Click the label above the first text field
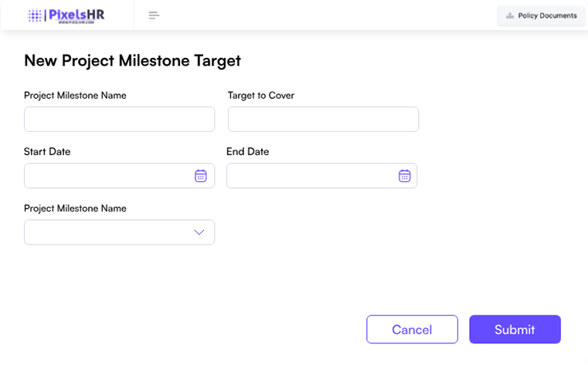588x365 pixels. (x=75, y=96)
